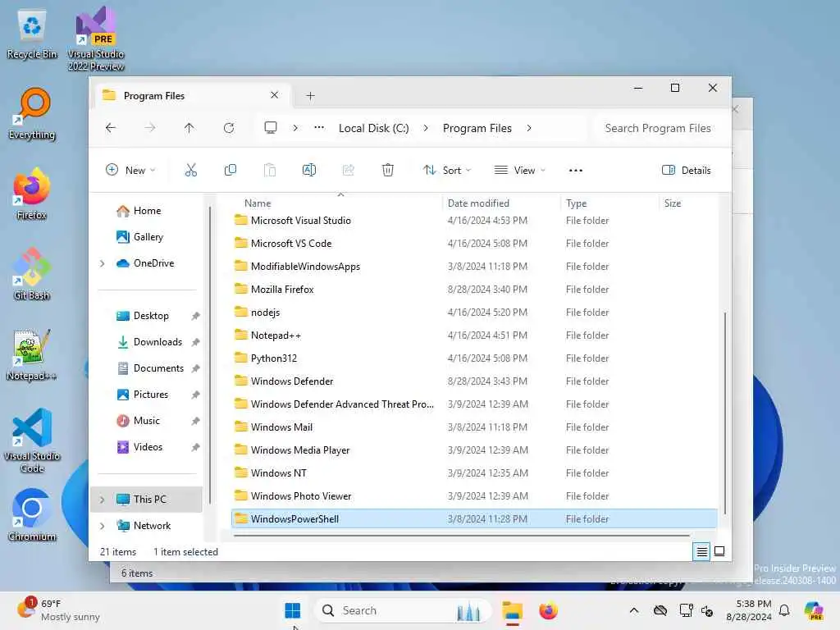Click the This PC monitor icon in address bar

(x=271, y=128)
